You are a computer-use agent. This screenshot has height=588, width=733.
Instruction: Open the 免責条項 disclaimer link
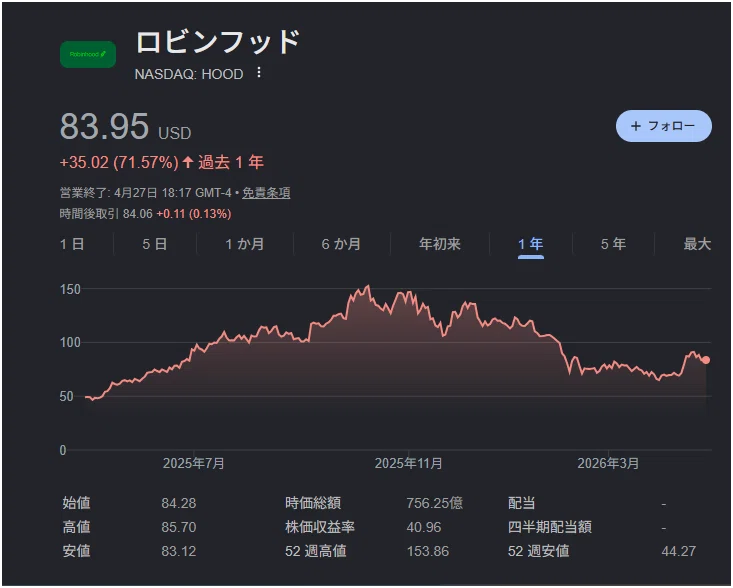click(266, 193)
